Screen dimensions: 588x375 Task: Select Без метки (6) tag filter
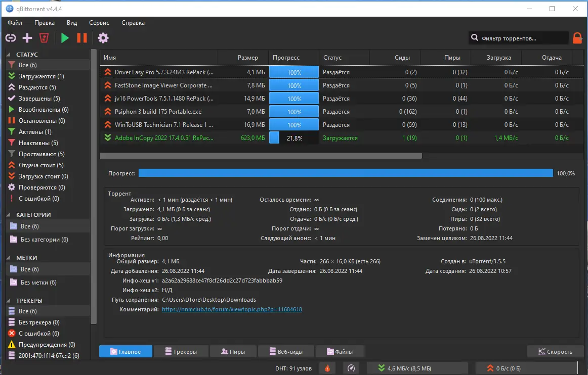(x=48, y=283)
